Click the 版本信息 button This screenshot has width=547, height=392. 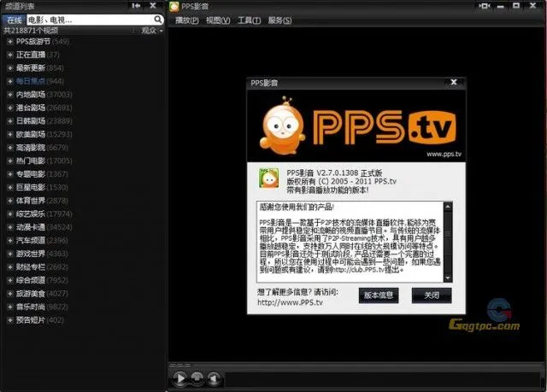(x=379, y=295)
